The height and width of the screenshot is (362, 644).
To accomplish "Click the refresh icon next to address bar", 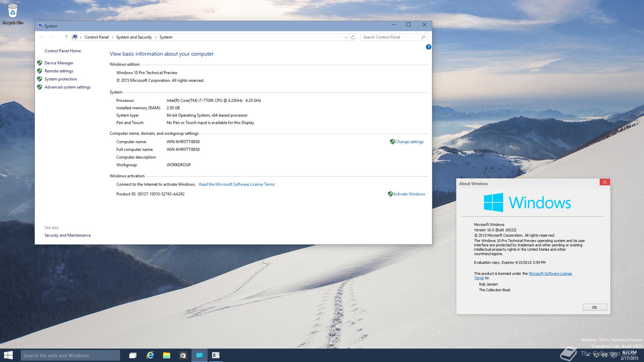I will [353, 37].
